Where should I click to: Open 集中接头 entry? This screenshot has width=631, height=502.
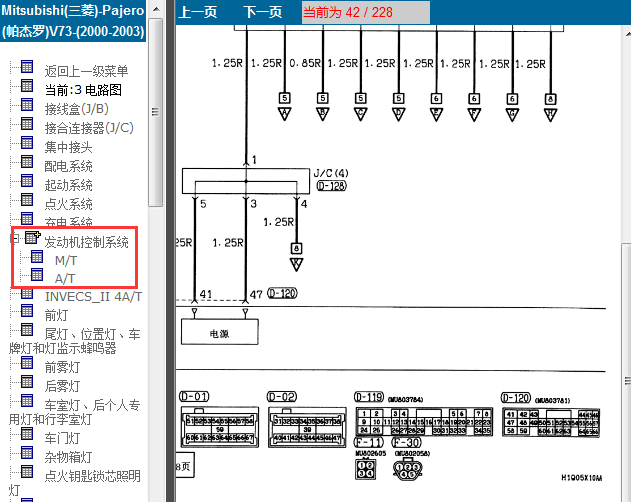coord(68,147)
